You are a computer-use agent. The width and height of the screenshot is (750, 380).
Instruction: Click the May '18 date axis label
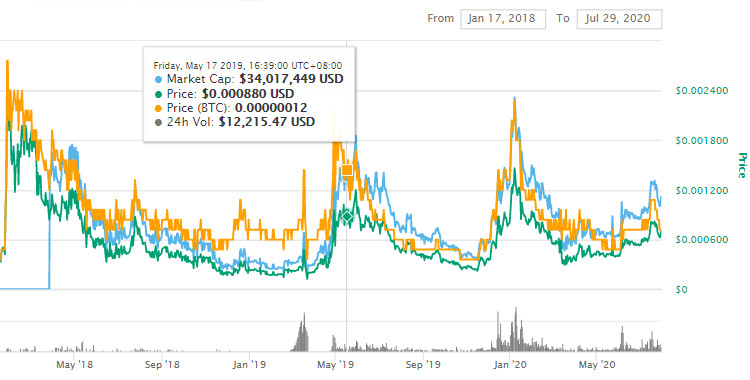pyautogui.click(x=74, y=365)
